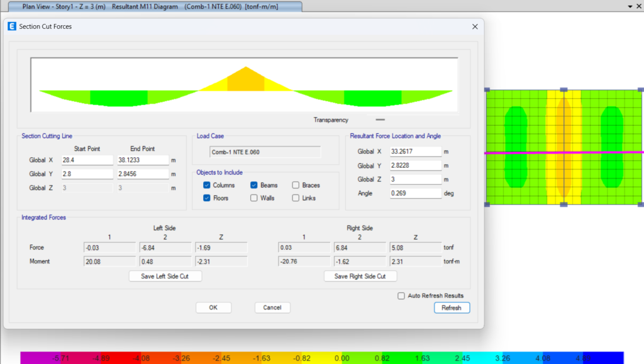
Task: Click the Cancel button
Action: tap(272, 307)
